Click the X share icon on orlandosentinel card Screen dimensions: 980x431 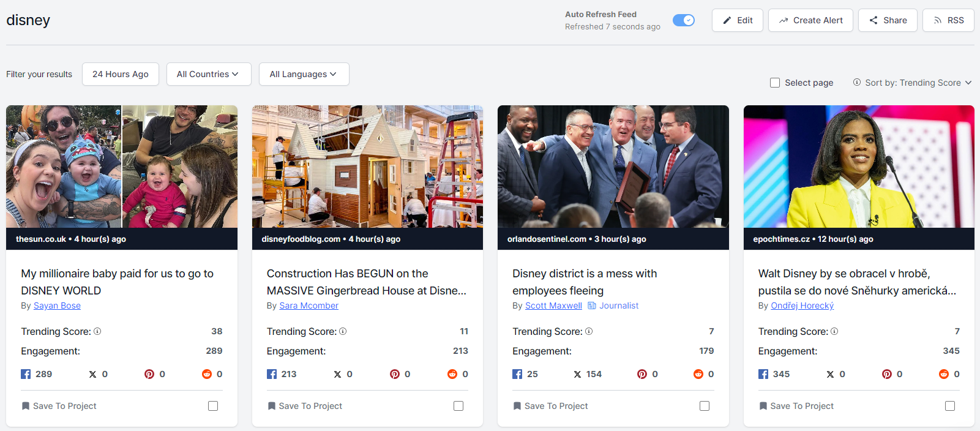(x=577, y=374)
